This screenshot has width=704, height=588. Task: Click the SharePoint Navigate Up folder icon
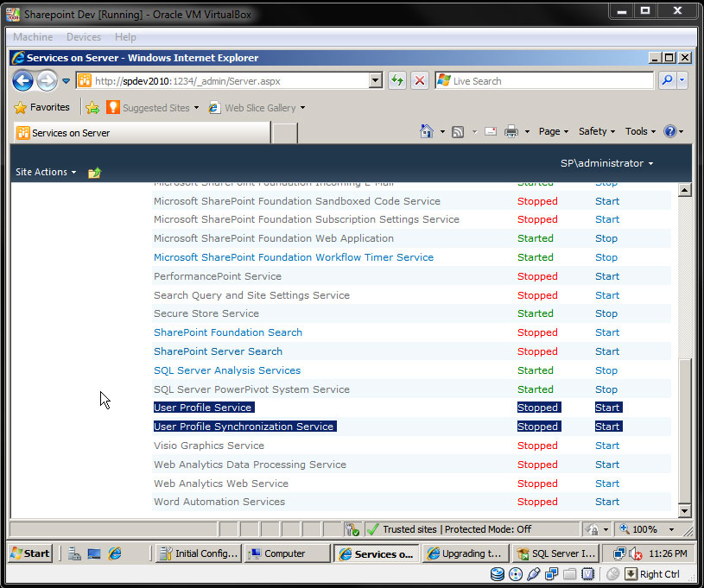point(94,173)
